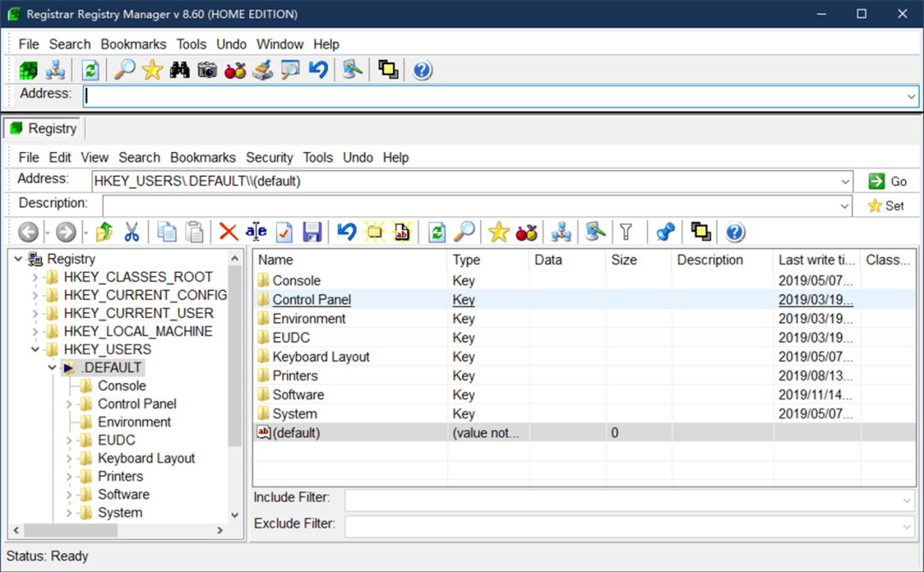Open the Security menu
This screenshot has height=572, width=924.
(269, 157)
